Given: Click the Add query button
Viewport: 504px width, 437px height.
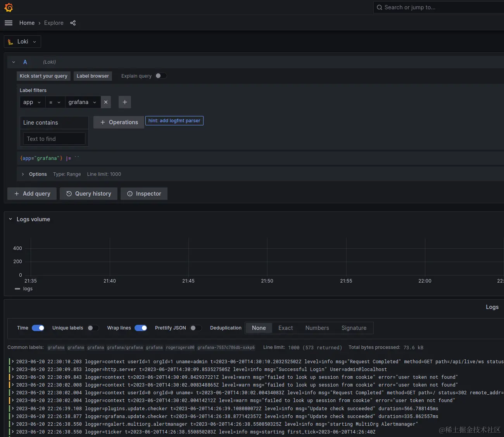Looking at the screenshot, I should point(32,194).
